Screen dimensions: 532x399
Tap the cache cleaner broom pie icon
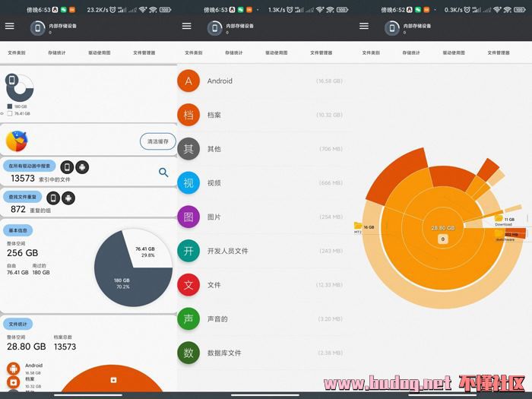point(17,141)
